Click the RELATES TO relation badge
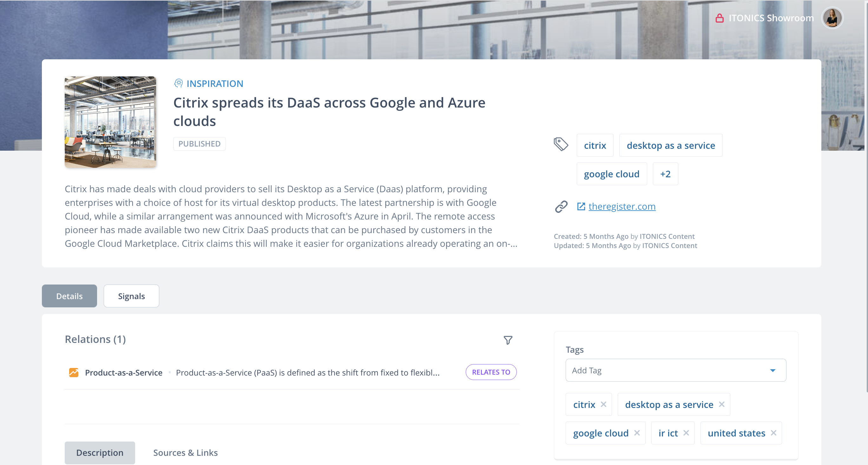 491,372
